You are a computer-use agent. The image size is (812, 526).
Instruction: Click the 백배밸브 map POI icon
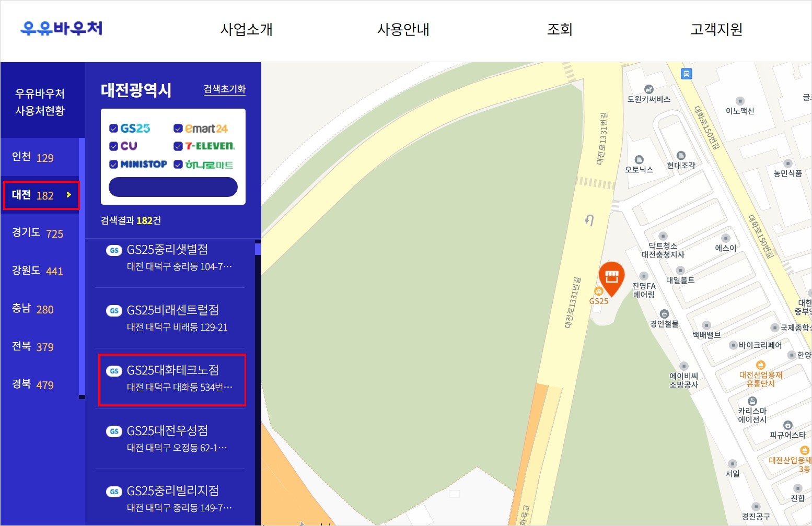[706, 325]
